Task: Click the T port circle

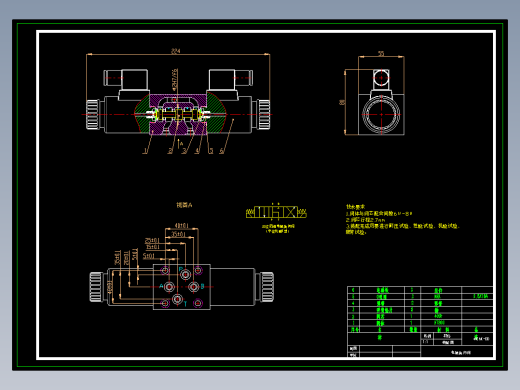Action: [x=177, y=299]
